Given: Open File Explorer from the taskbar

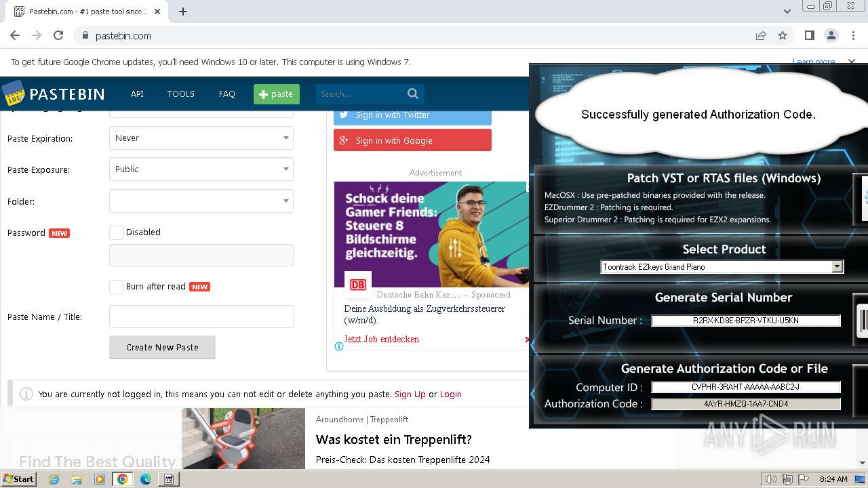Looking at the screenshot, I should pos(77,479).
